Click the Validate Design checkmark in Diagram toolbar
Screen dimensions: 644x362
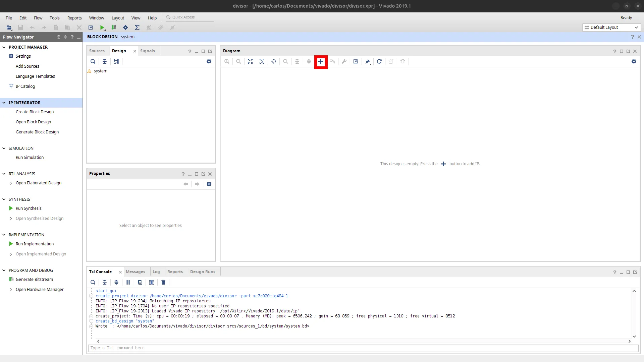click(x=356, y=61)
